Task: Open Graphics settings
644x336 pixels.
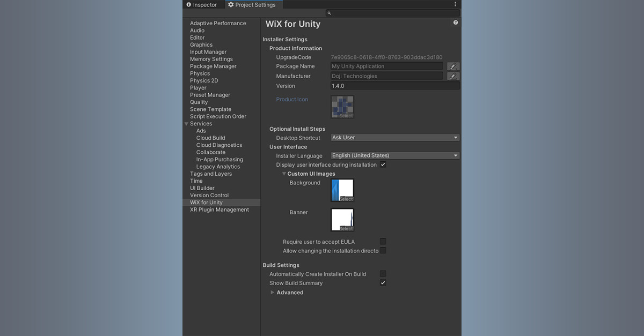Action: point(201,45)
